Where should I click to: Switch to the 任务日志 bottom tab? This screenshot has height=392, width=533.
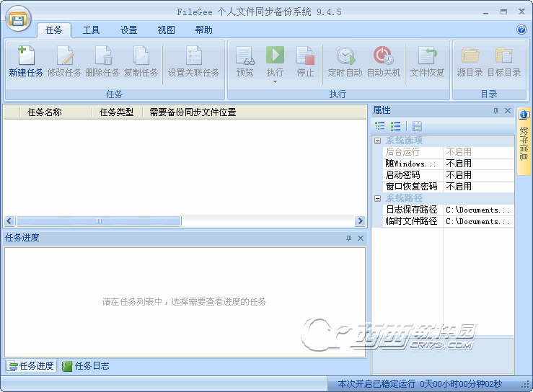[x=86, y=366]
